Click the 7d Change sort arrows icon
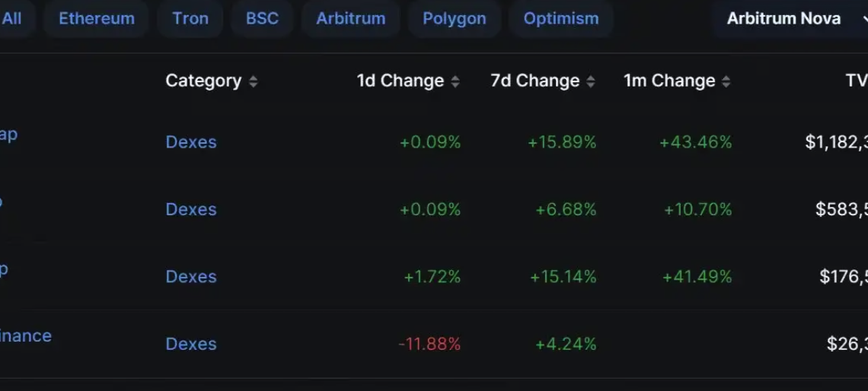Viewport: 868px width, 391px height. 591,81
